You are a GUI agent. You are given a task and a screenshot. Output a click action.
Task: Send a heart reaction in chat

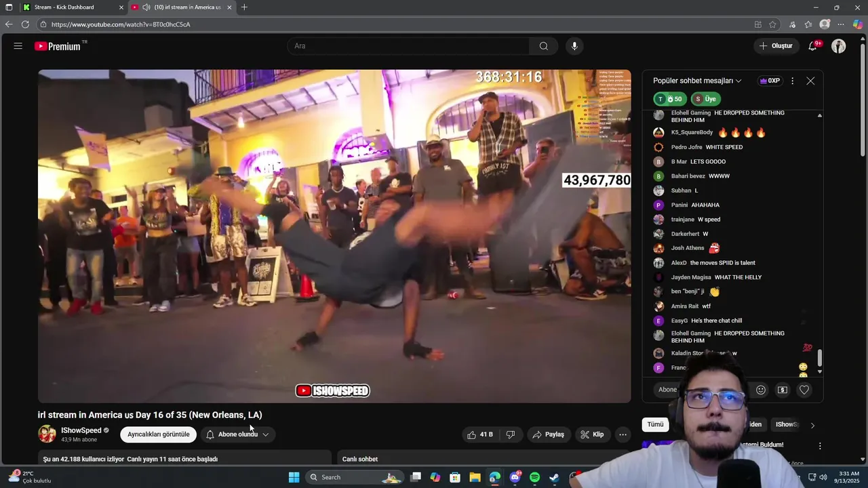pyautogui.click(x=804, y=390)
